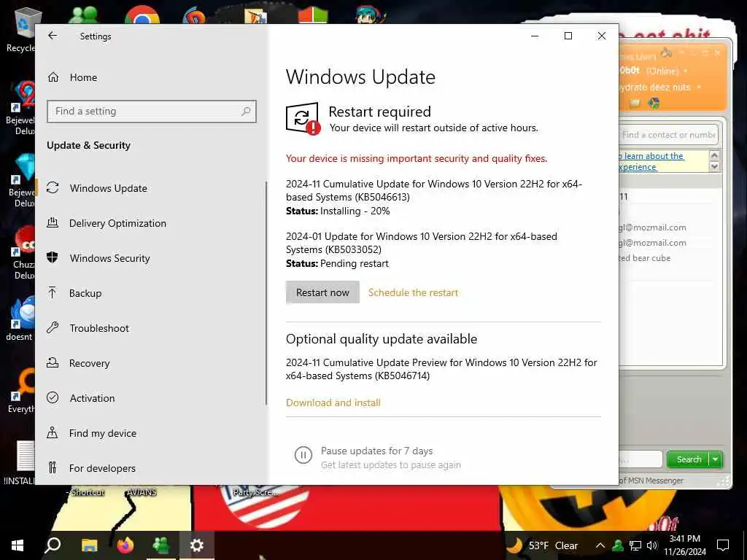Open Firefox from the taskbar
The width and height of the screenshot is (747, 560).
point(125,545)
